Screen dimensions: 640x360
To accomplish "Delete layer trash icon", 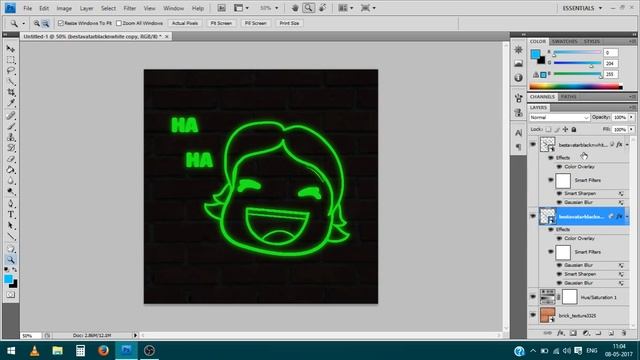I will [x=624, y=333].
